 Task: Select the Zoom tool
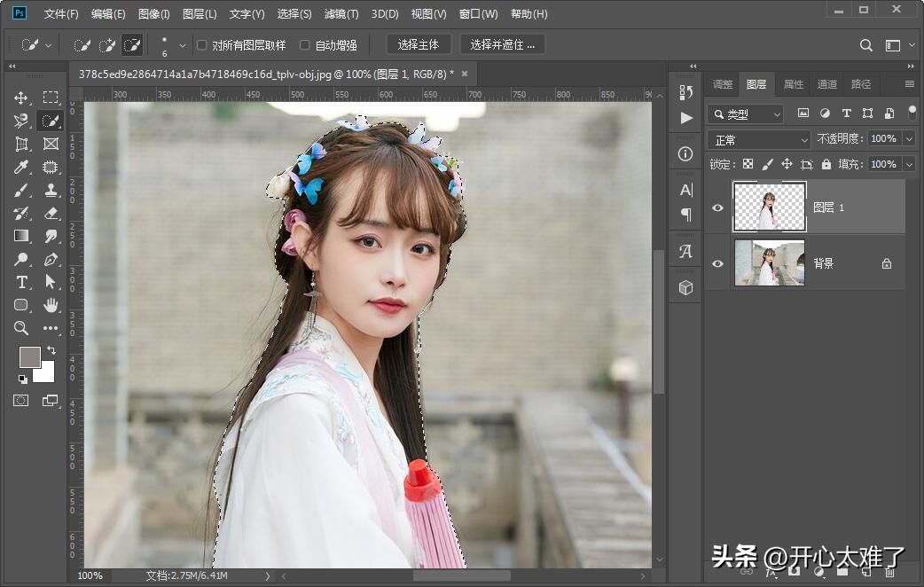21,328
